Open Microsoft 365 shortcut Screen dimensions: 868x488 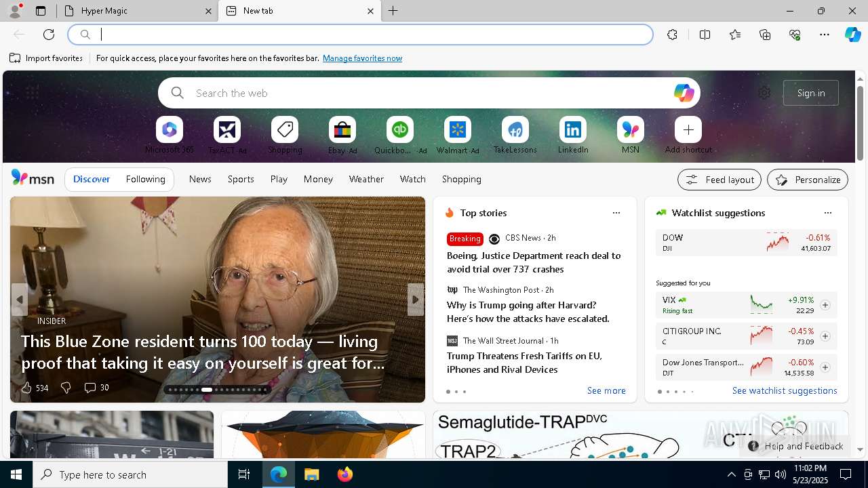170,135
